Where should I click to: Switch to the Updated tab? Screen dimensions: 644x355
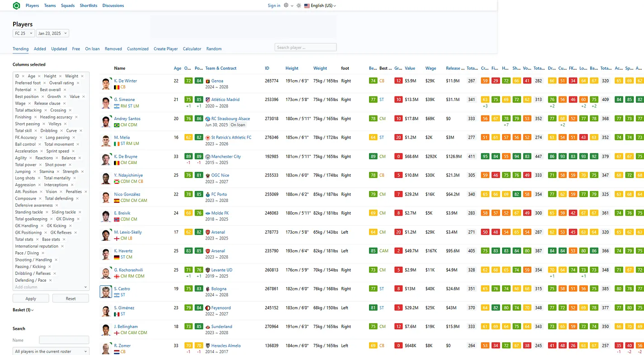[59, 49]
